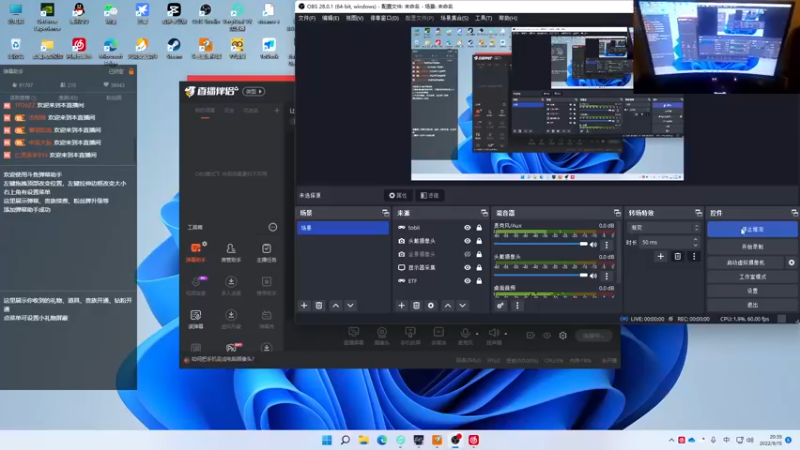Viewport: 800px width, 450px height.
Task: Open the 文件(F) menu in OBS
Action: [307, 18]
